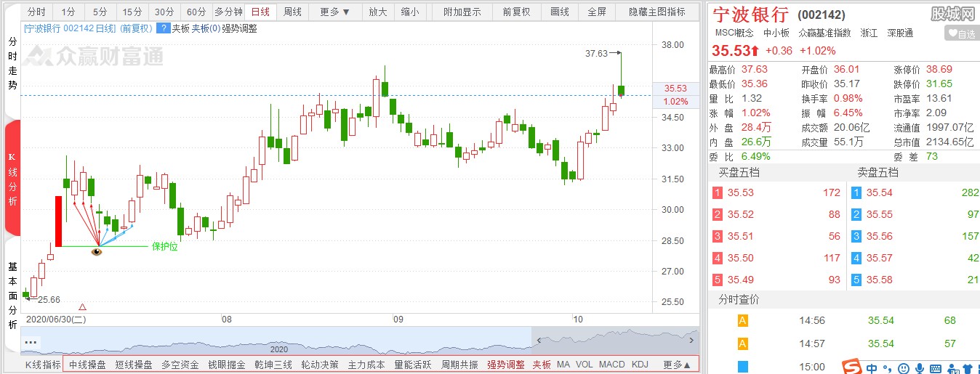980x374 pixels.
Task: Click the 强势调整 label in chart header
Action: point(238,28)
